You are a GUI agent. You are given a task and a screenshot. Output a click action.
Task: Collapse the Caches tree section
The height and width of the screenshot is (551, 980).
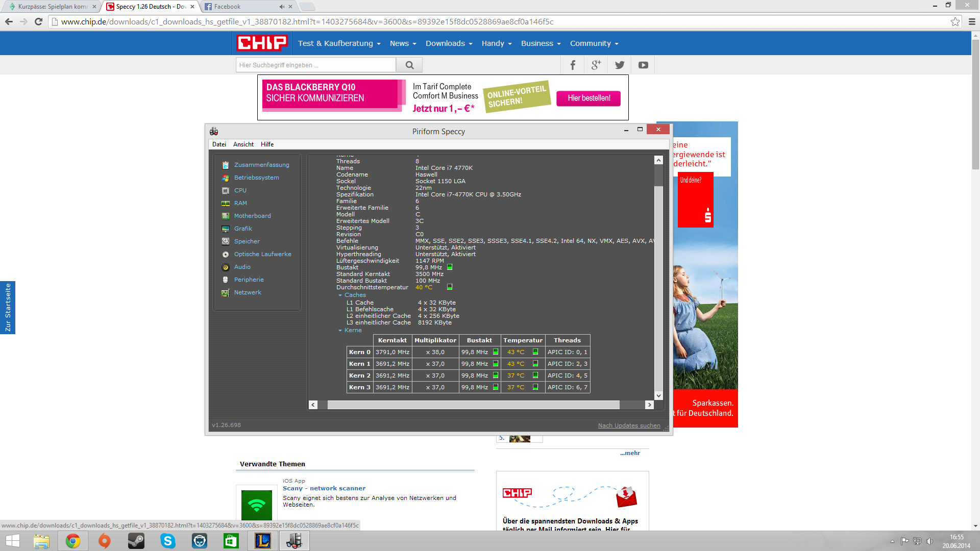[x=340, y=295]
